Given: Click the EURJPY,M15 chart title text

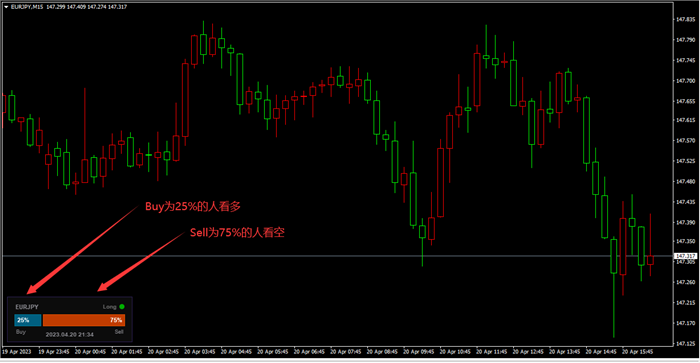Looking at the screenshot, I should pyautogui.click(x=27, y=7).
